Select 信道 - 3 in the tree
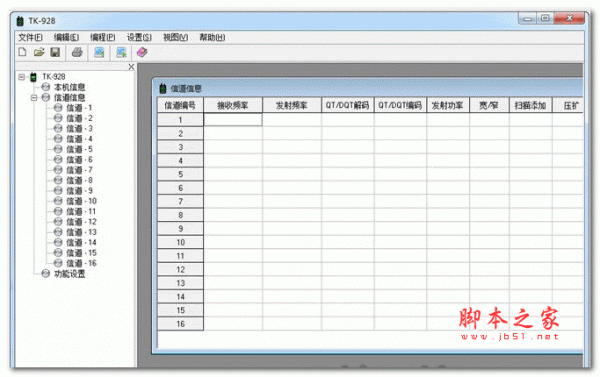Screen dimensions: 600x377 coord(79,129)
